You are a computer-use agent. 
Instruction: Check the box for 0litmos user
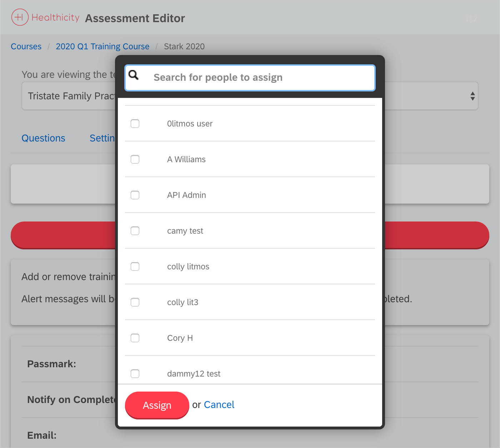point(135,124)
